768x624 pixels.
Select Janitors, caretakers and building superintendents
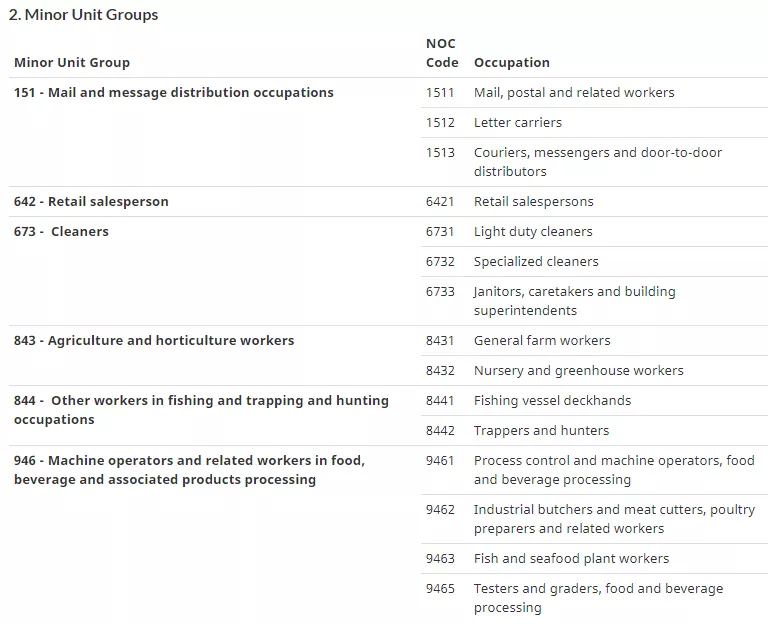click(574, 300)
